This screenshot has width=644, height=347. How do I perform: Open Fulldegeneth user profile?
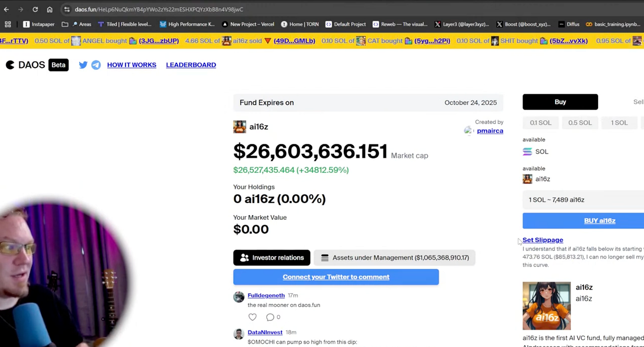[x=266, y=296]
